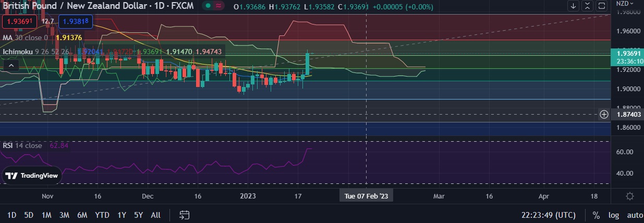Click the down-arrow button at top right
Screen dimensions: 644x223
point(573,6)
